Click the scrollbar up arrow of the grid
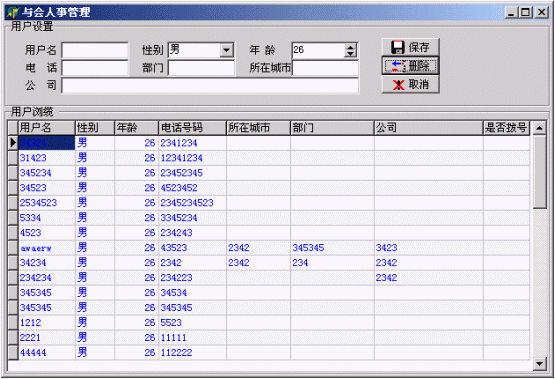Viewport: 555px width, 379px height. [539, 127]
